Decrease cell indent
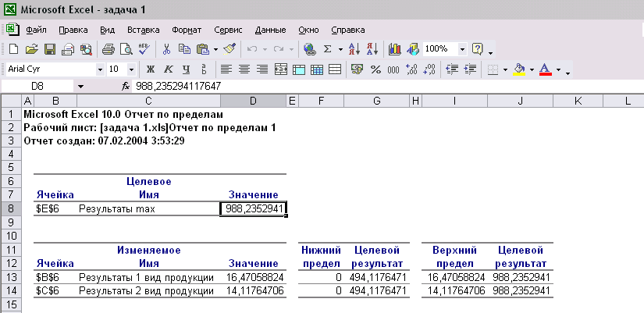This screenshot has height=313, width=644. click(x=452, y=69)
